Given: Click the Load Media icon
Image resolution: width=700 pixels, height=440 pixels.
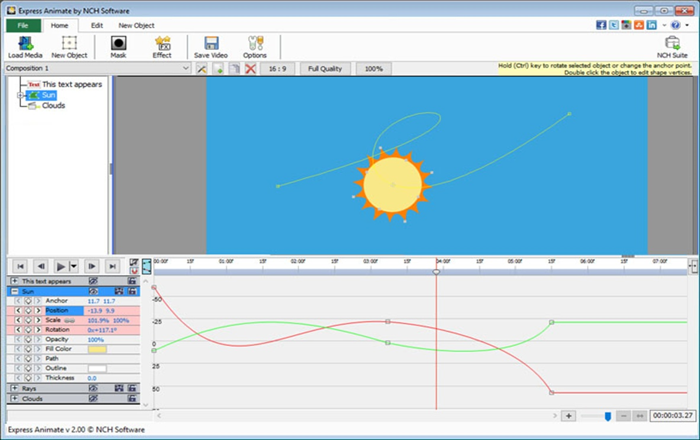Looking at the screenshot, I should point(25,44).
